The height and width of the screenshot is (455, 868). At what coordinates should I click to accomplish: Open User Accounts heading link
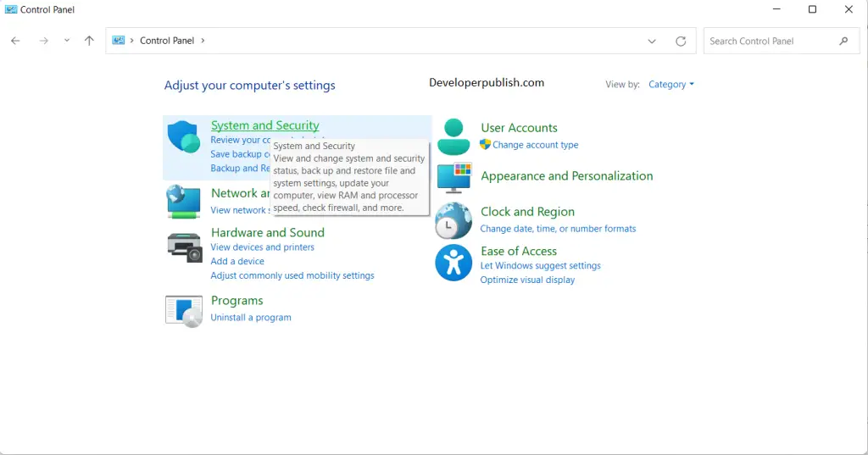(x=519, y=128)
